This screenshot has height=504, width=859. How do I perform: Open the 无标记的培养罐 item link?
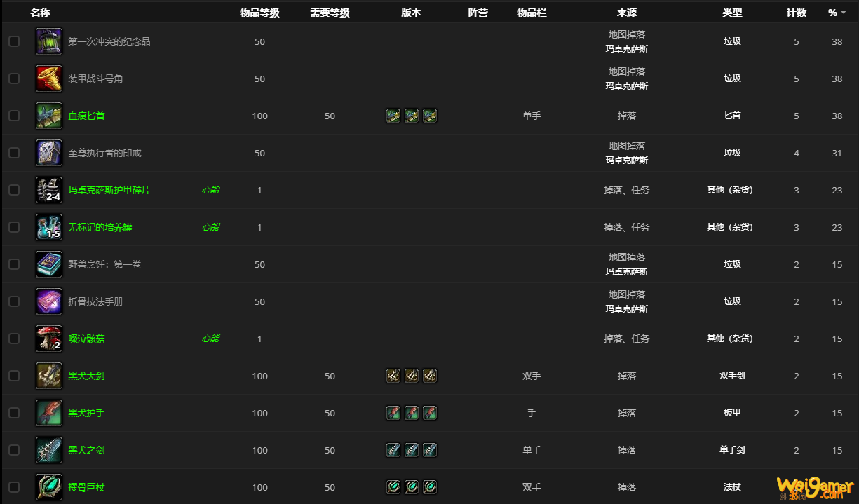100,227
